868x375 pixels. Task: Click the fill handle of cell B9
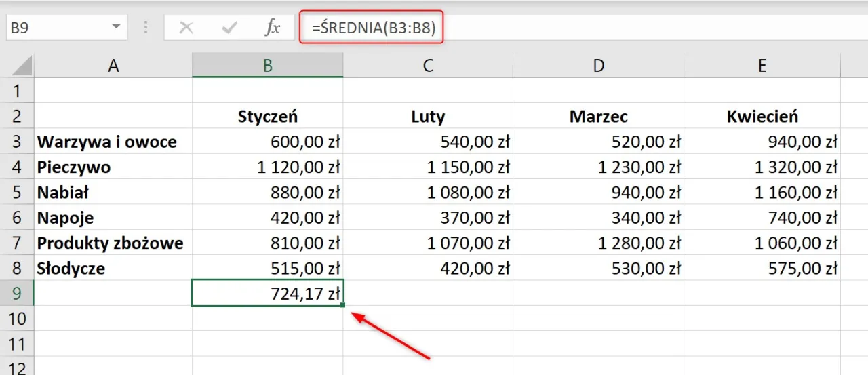344,306
